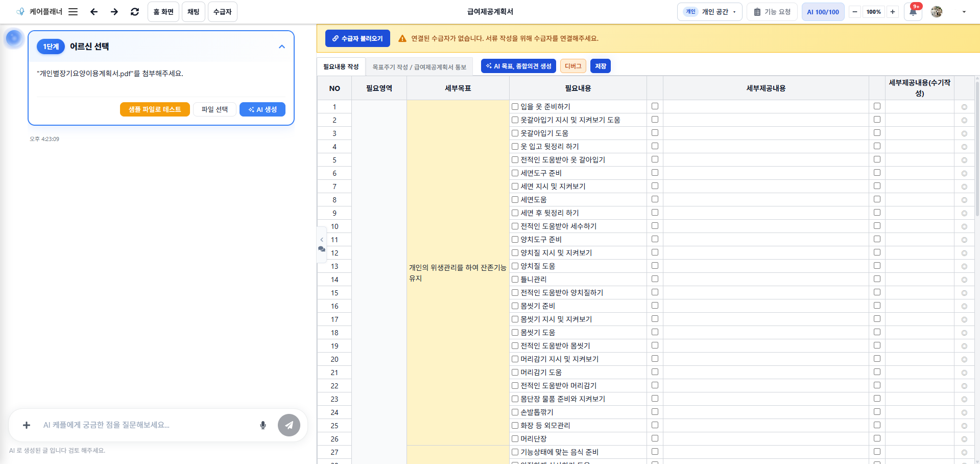Check the 세부제공내용 checkbox in row 2
The image size is (980, 464).
(655, 120)
